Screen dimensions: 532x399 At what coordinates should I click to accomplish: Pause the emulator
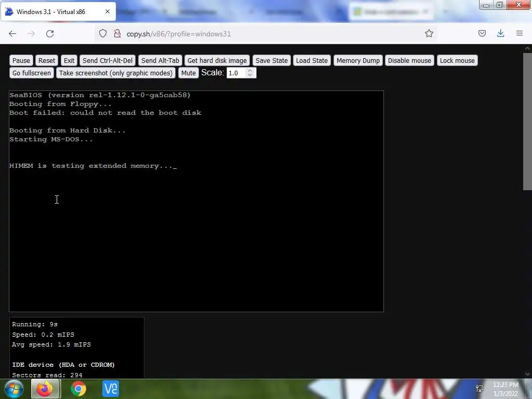[x=21, y=60]
